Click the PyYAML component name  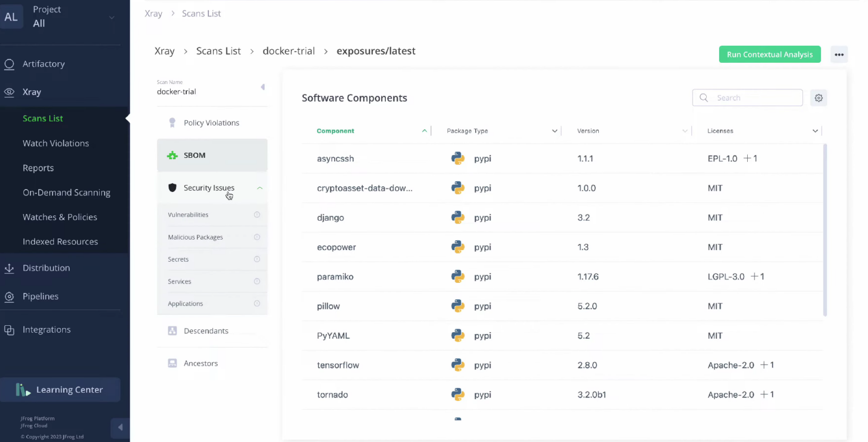pos(333,336)
